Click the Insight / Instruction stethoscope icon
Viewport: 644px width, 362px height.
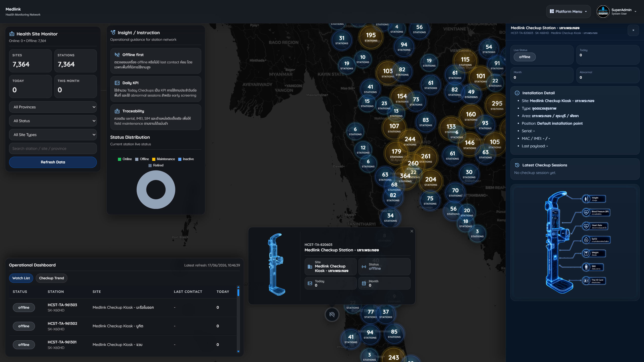coord(113,32)
